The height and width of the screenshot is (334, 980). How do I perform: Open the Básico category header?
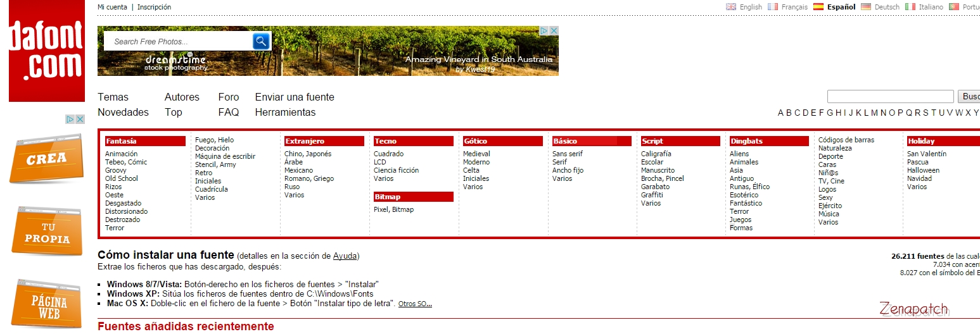pyautogui.click(x=592, y=141)
